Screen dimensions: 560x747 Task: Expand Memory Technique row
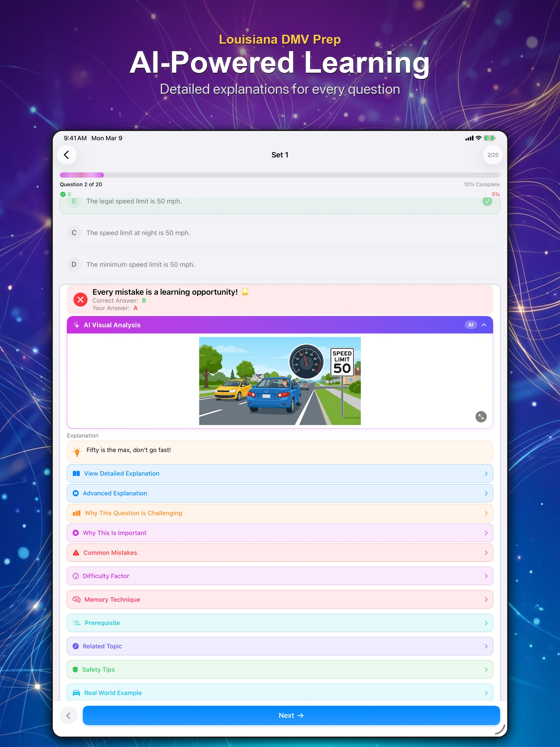pos(280,599)
